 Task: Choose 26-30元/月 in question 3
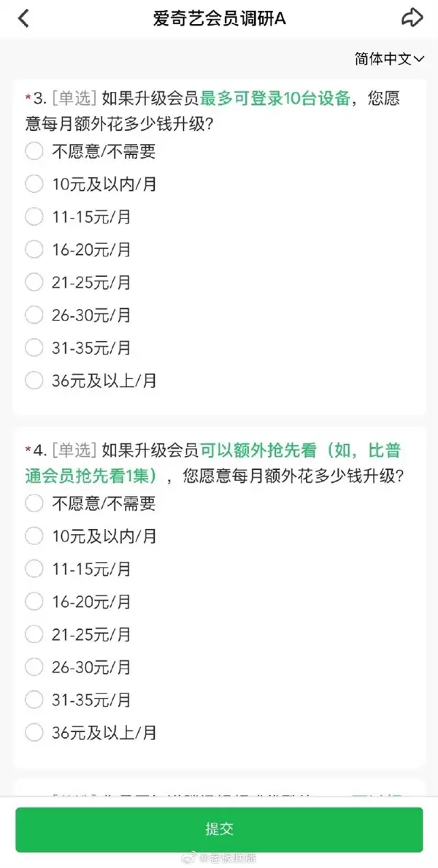pos(34,316)
